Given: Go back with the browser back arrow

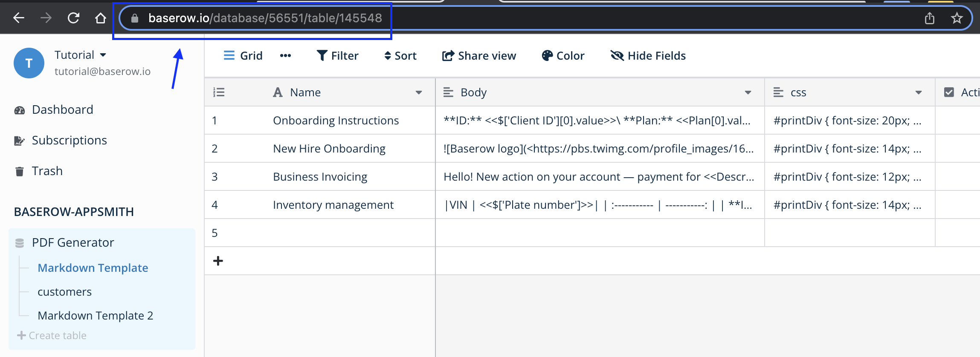Looking at the screenshot, I should 19,18.
